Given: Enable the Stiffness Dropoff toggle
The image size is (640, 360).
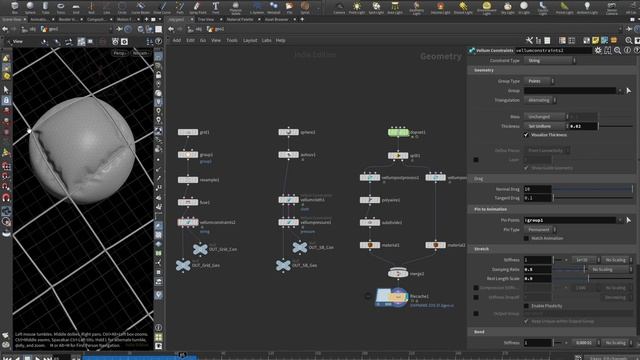Looking at the screenshot, I should [476, 298].
